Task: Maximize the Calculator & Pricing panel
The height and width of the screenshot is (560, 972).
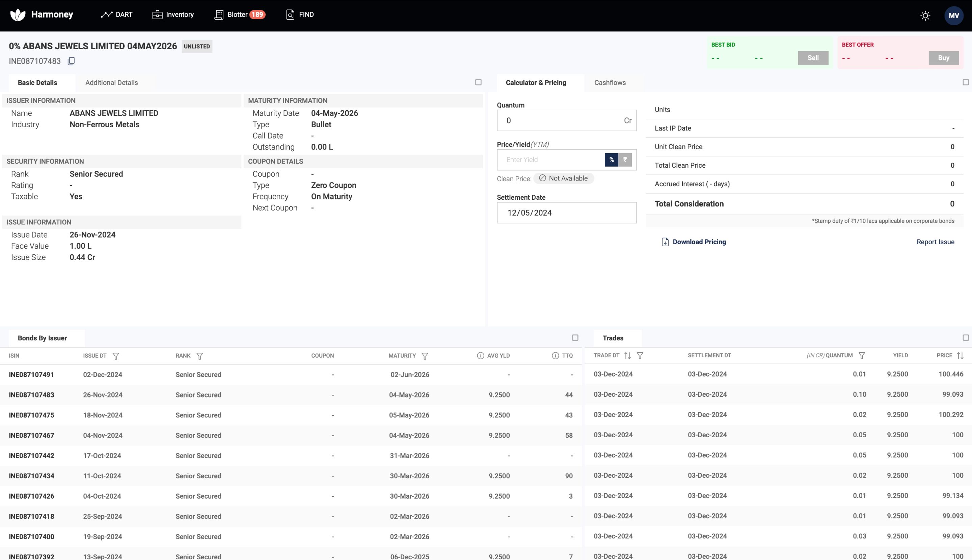Action: click(966, 82)
